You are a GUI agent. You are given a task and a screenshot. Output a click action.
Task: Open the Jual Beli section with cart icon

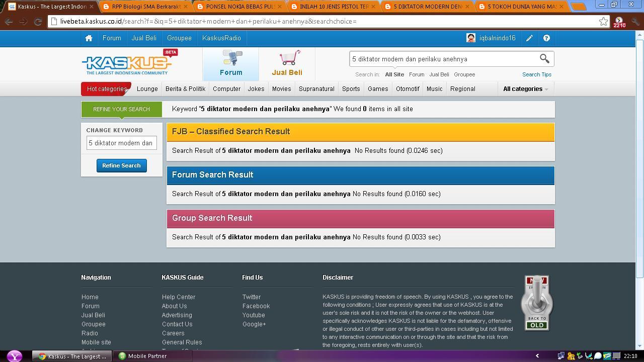pyautogui.click(x=287, y=64)
